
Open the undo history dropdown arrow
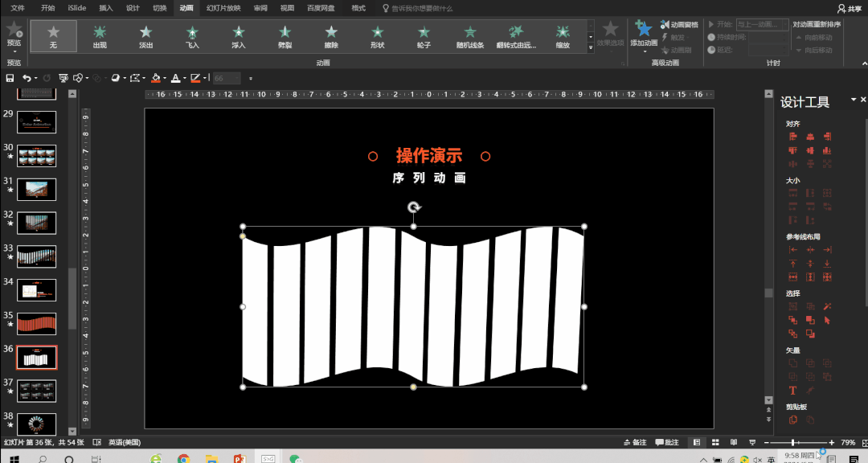38,78
